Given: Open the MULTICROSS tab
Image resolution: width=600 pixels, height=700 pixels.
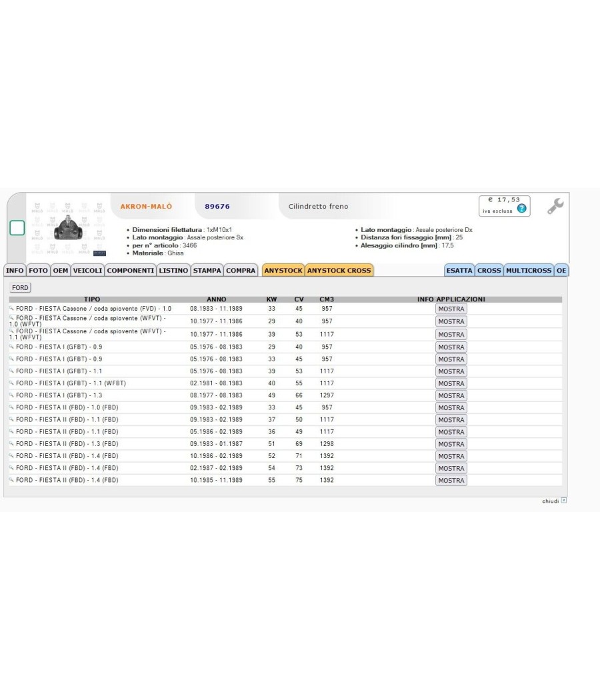Looking at the screenshot, I should point(529,270).
